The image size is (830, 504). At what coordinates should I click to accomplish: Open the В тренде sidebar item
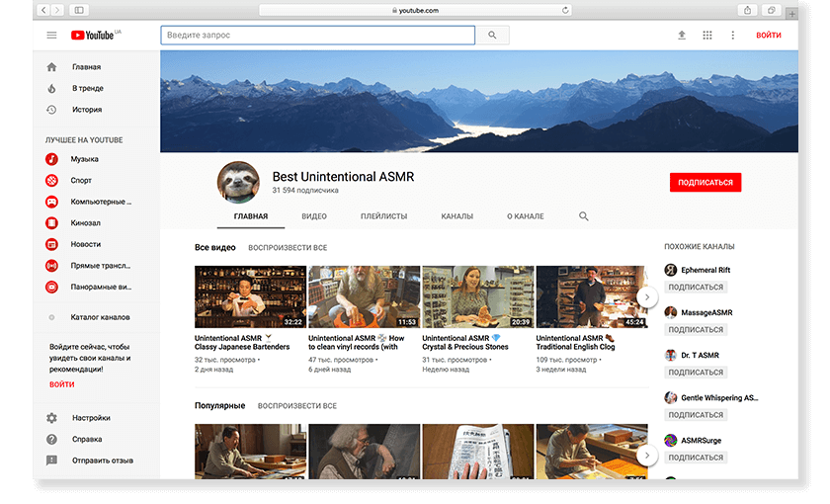click(x=87, y=89)
